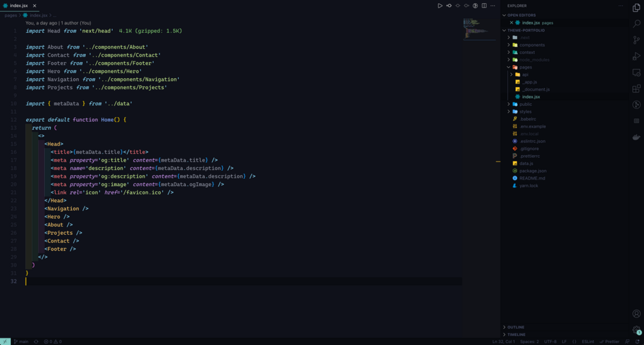
Task: Click Ln 32, Col 1 cursor position
Action: point(504,342)
